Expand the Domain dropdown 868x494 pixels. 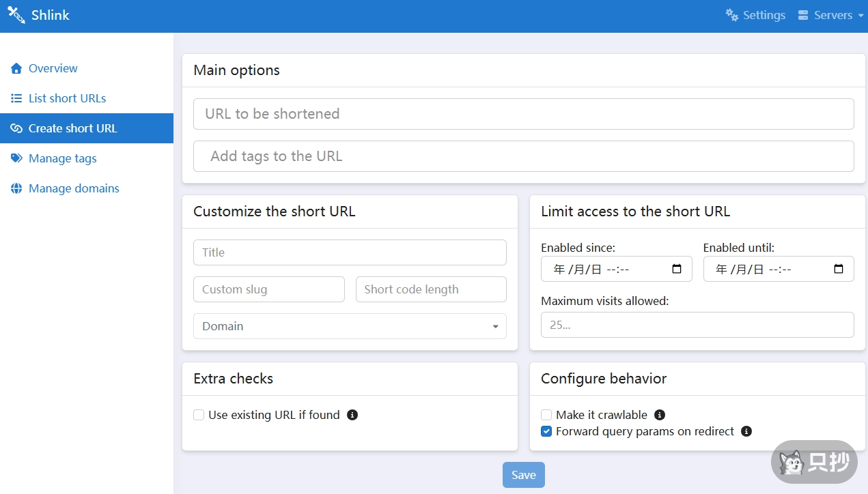[350, 326]
